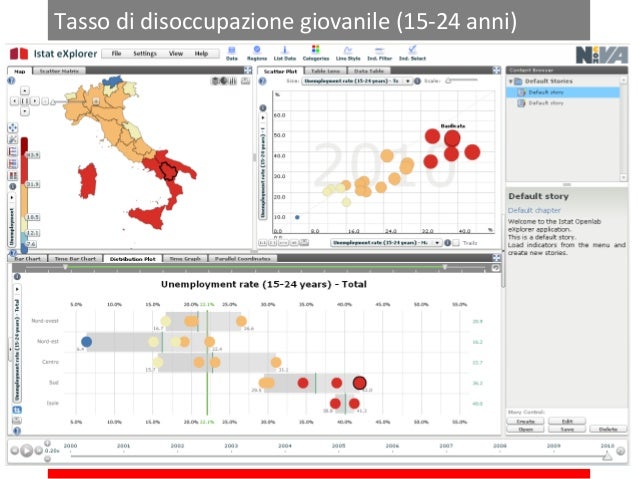The image size is (638, 479).
Task: Open the Categories toolbar icon
Action: (316, 53)
